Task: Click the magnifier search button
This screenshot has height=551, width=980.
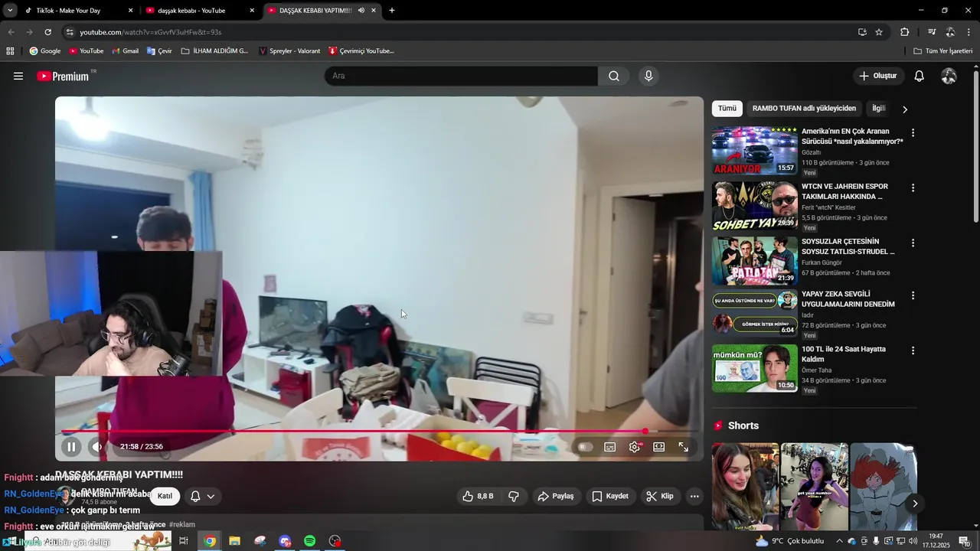Action: pyautogui.click(x=614, y=76)
